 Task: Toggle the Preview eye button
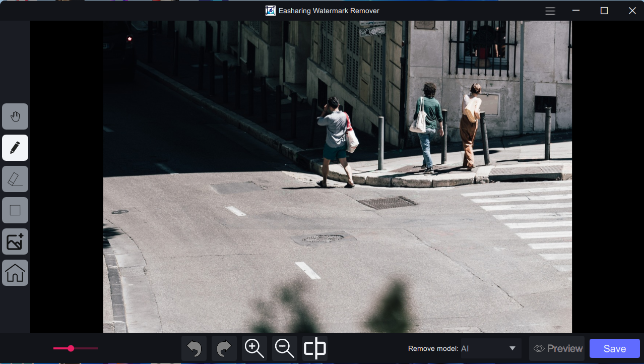[557, 348]
